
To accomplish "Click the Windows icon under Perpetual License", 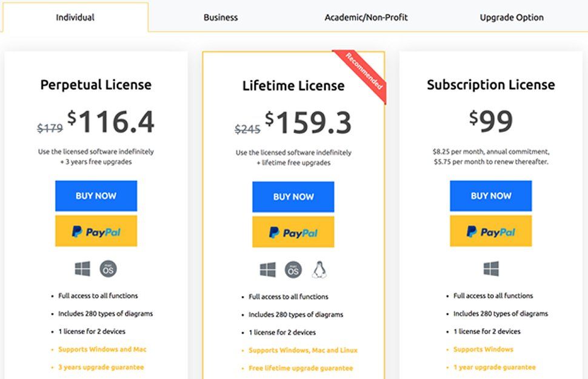I will (x=82, y=269).
